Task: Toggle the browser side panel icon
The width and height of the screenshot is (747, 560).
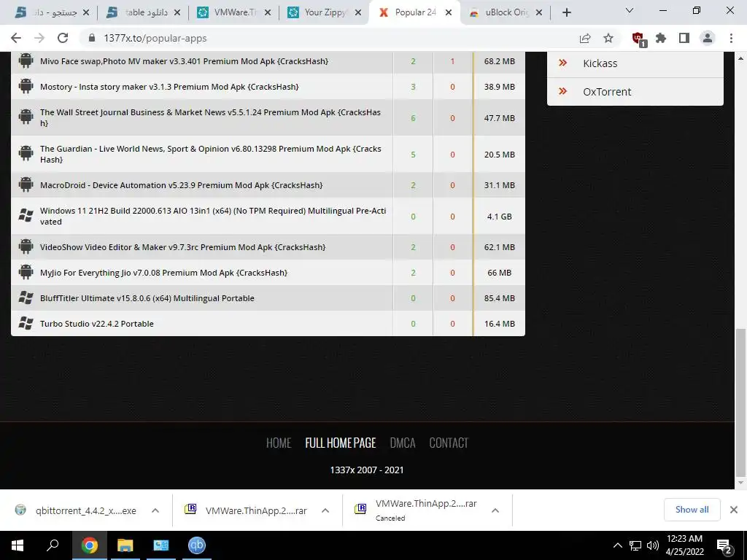Action: click(x=684, y=38)
